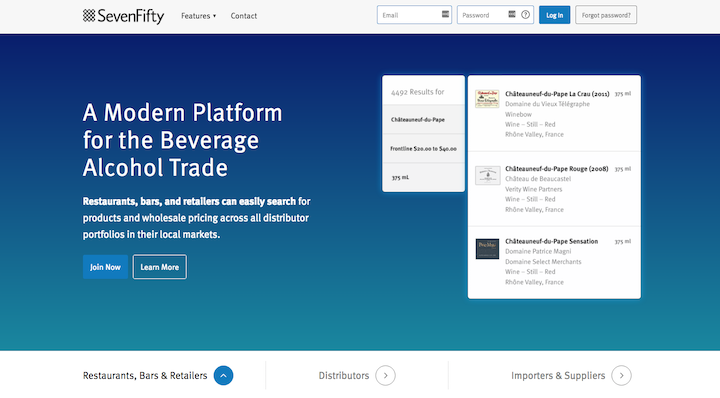Expand Importers & Suppliers using its arrow circle
720x398 pixels.
(621, 376)
